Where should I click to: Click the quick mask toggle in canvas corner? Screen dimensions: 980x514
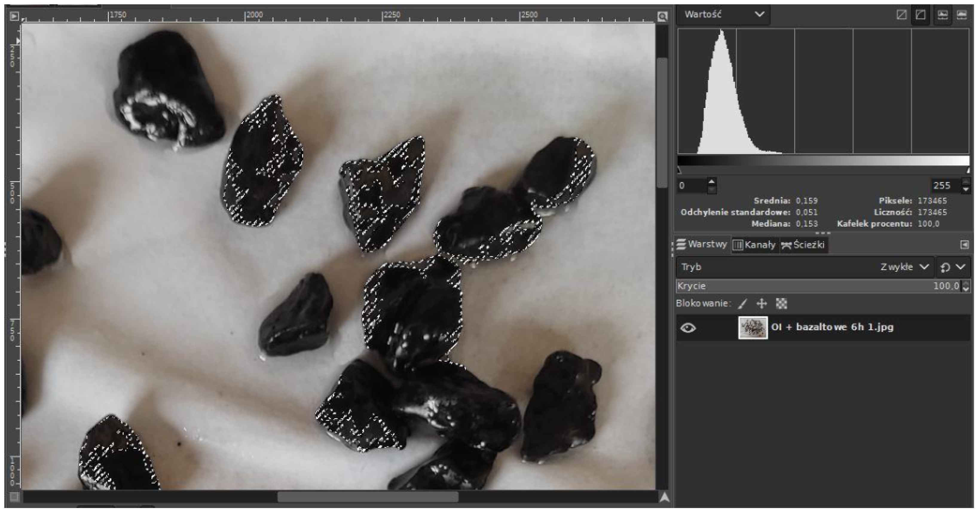(x=14, y=497)
